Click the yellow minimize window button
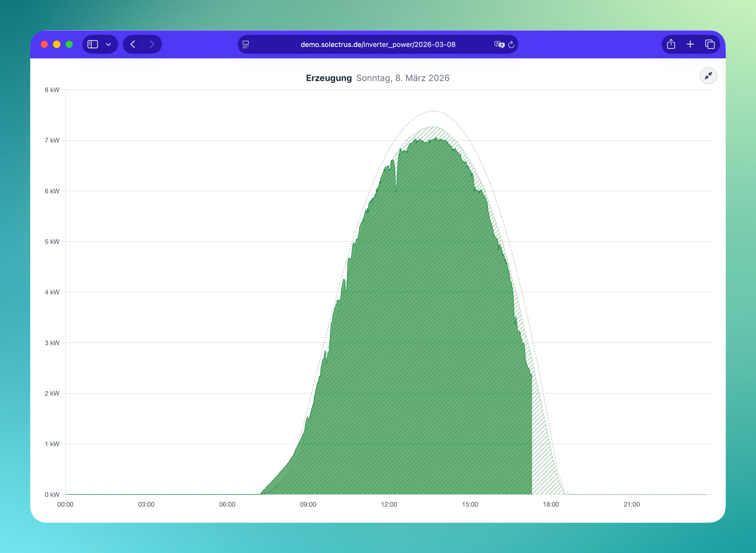756x553 pixels. coord(57,44)
